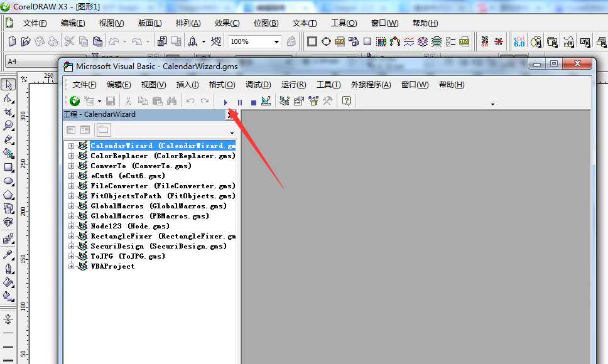
Task: Open VBA 格式(O) menu
Action: [222, 85]
